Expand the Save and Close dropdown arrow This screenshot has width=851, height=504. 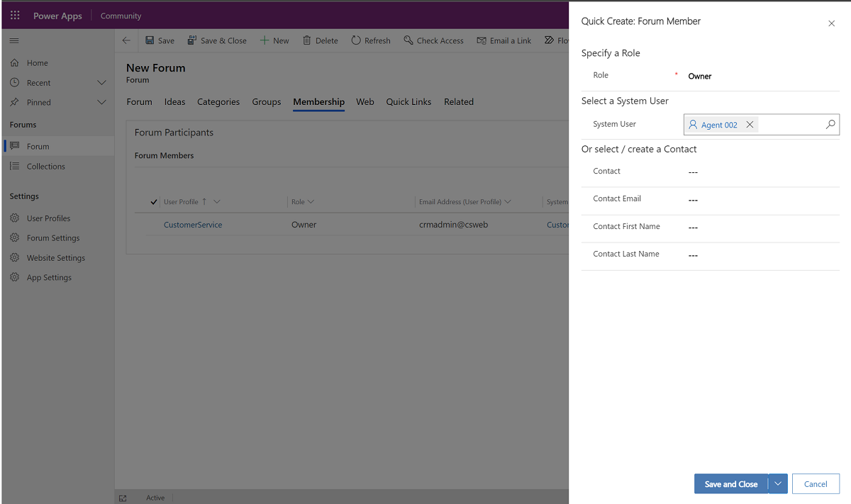tap(778, 484)
